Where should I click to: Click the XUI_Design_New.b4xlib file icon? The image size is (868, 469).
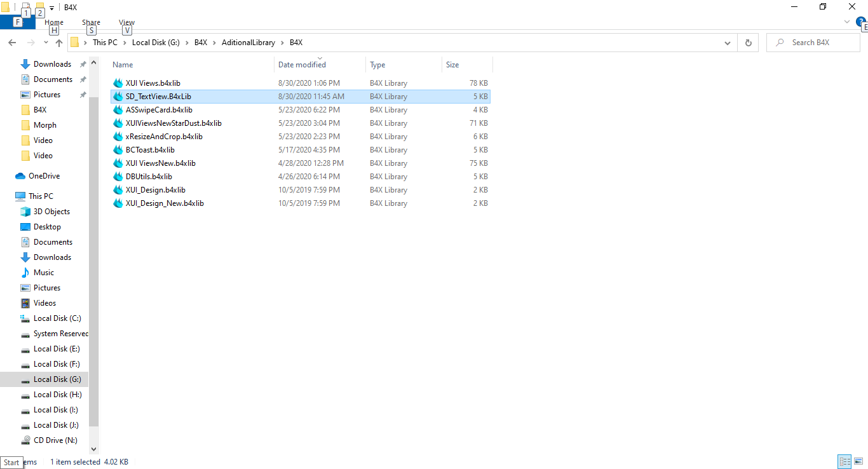118,203
